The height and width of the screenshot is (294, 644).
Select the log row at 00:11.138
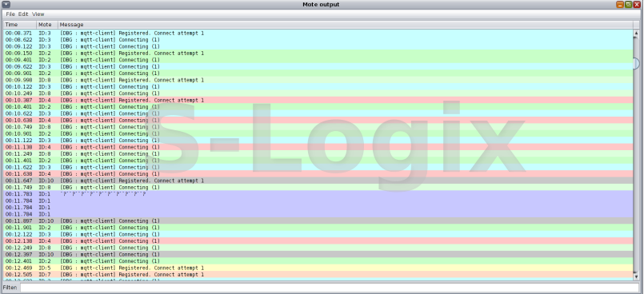[318, 147]
